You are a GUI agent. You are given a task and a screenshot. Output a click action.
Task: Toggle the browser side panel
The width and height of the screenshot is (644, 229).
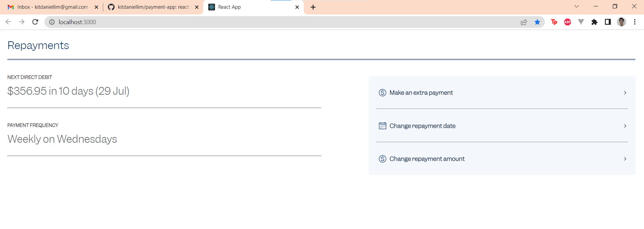point(608,22)
